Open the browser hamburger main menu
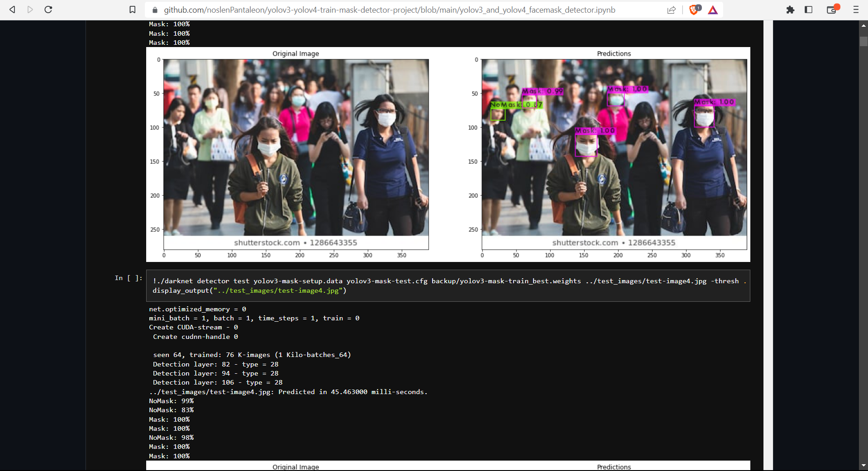Viewport: 868px width, 471px height. [855, 10]
